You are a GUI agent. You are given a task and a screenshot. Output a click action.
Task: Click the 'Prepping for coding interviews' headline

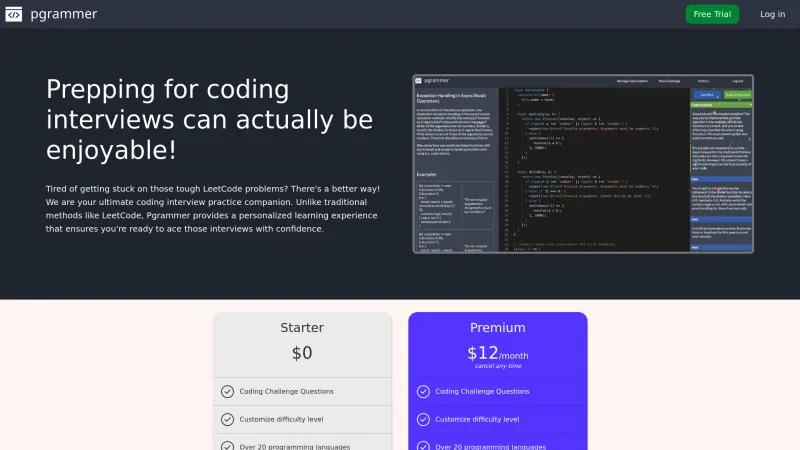click(x=210, y=119)
